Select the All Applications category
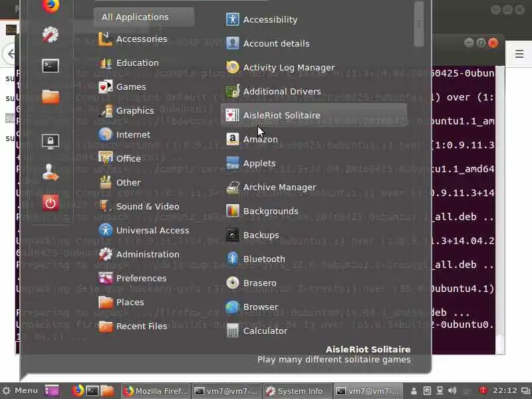 (x=144, y=17)
